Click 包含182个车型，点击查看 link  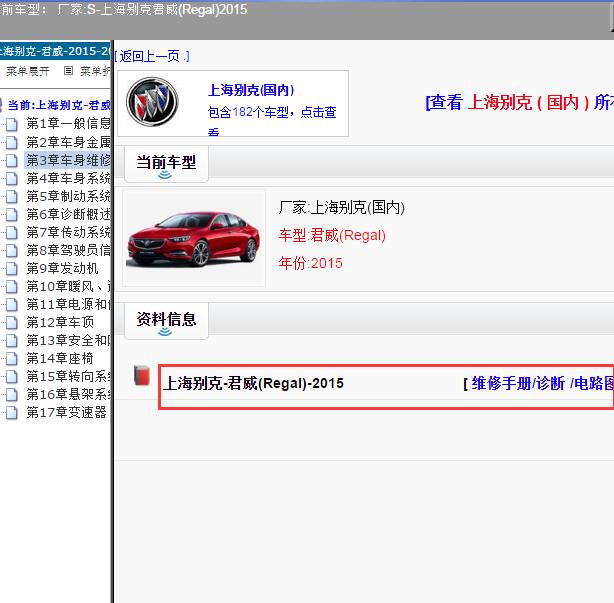[272, 120]
